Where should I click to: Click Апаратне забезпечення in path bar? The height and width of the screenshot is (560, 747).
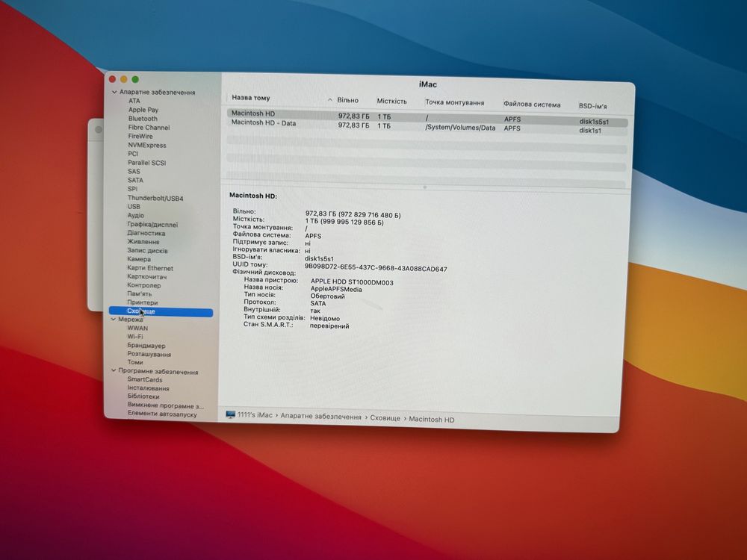pos(320,417)
